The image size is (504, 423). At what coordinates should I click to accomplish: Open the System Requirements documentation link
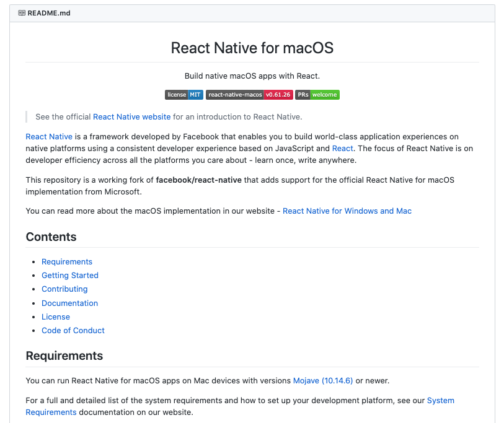[x=440, y=400]
